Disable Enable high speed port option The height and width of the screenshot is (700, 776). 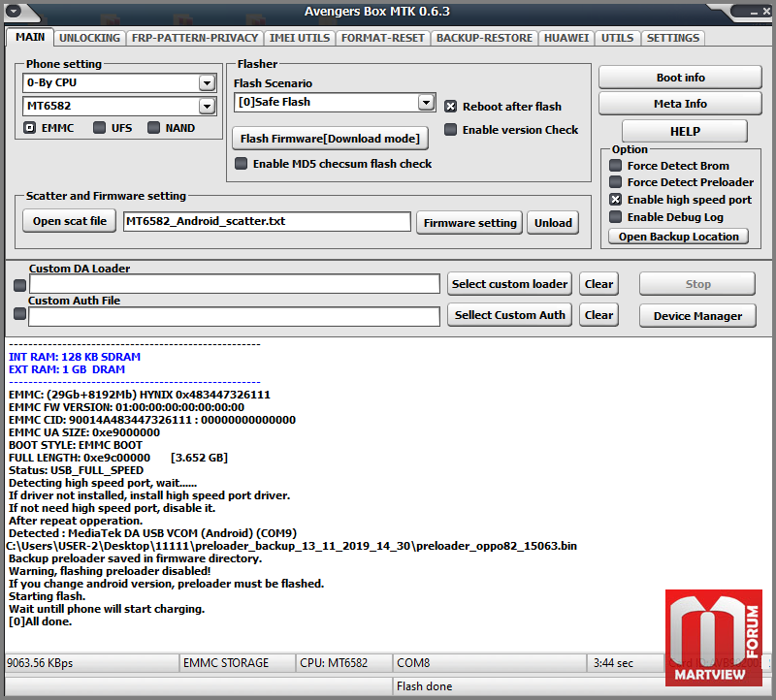615,200
